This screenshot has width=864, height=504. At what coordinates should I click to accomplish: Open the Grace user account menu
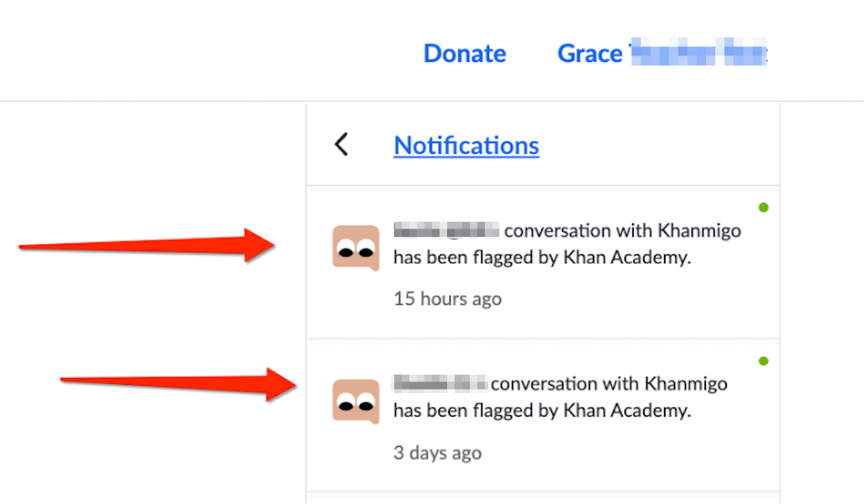point(662,53)
